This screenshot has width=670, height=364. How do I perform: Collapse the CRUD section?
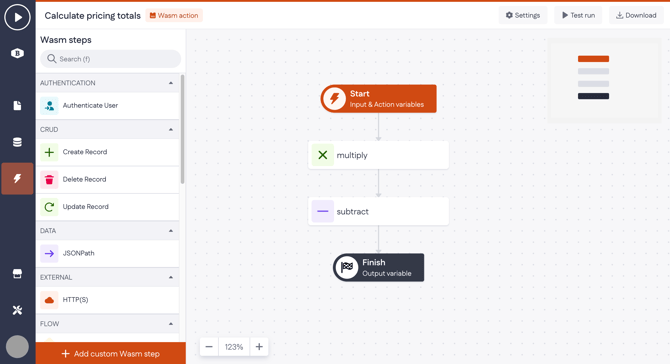point(171,129)
